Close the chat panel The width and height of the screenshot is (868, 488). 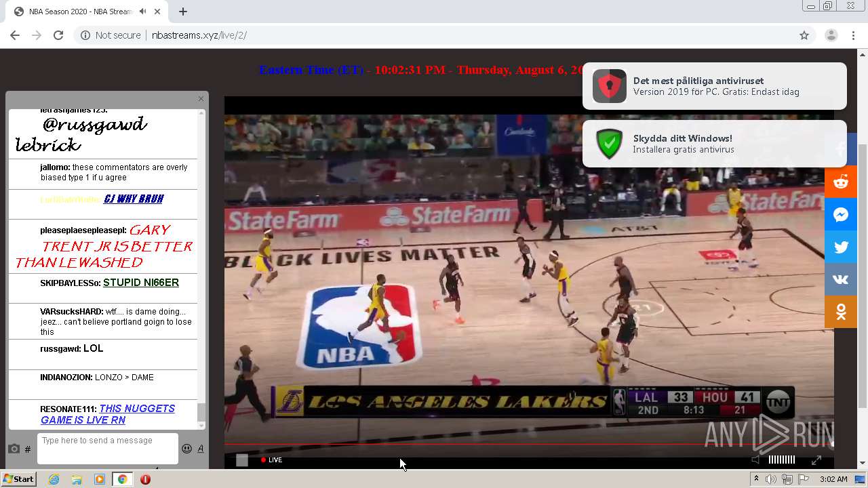tap(201, 99)
